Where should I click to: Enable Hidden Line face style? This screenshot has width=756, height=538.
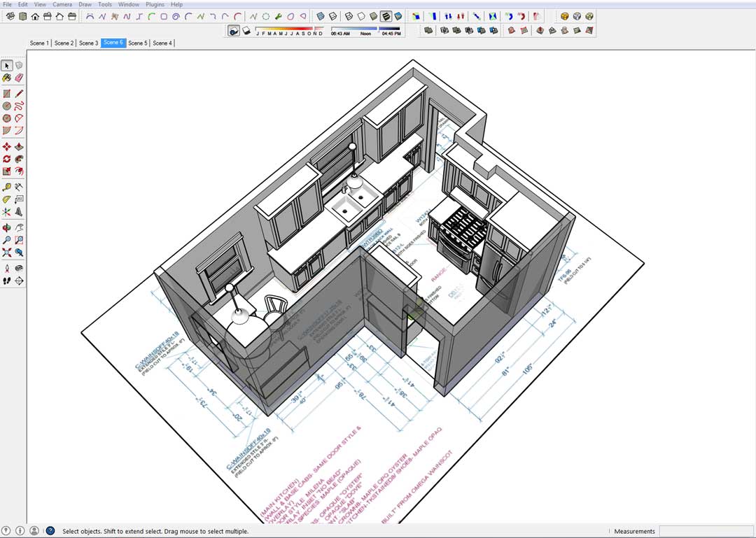pos(361,16)
